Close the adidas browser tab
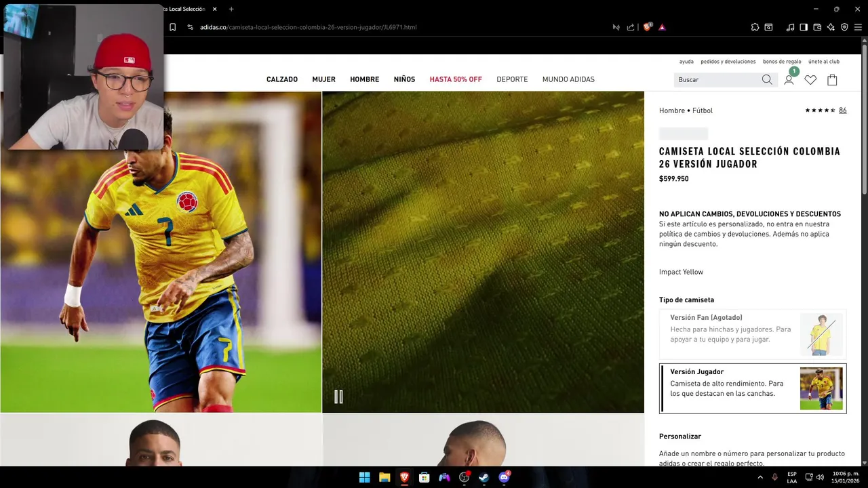868x488 pixels. [215, 9]
